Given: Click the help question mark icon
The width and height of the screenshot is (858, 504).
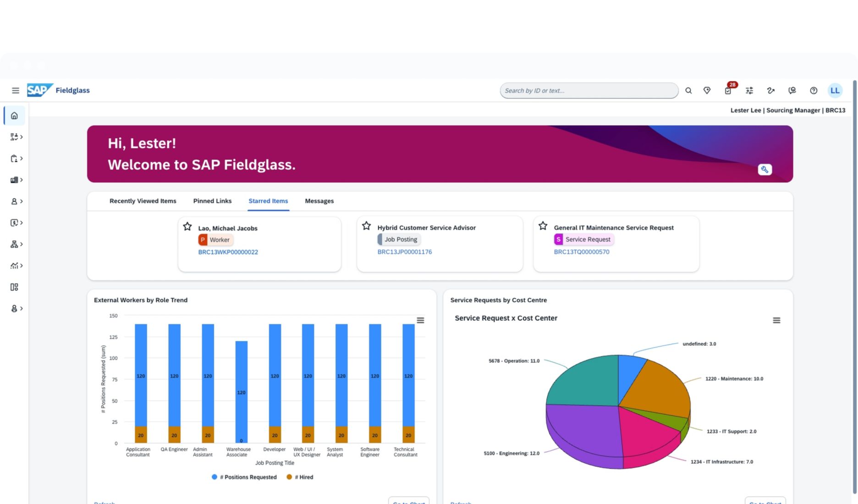Looking at the screenshot, I should point(814,90).
